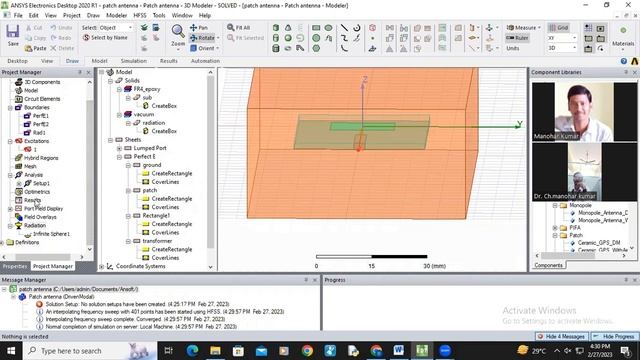Screen dimensions: 640x360
Task: Click the Hide Progress button
Action: [x=614, y=337]
